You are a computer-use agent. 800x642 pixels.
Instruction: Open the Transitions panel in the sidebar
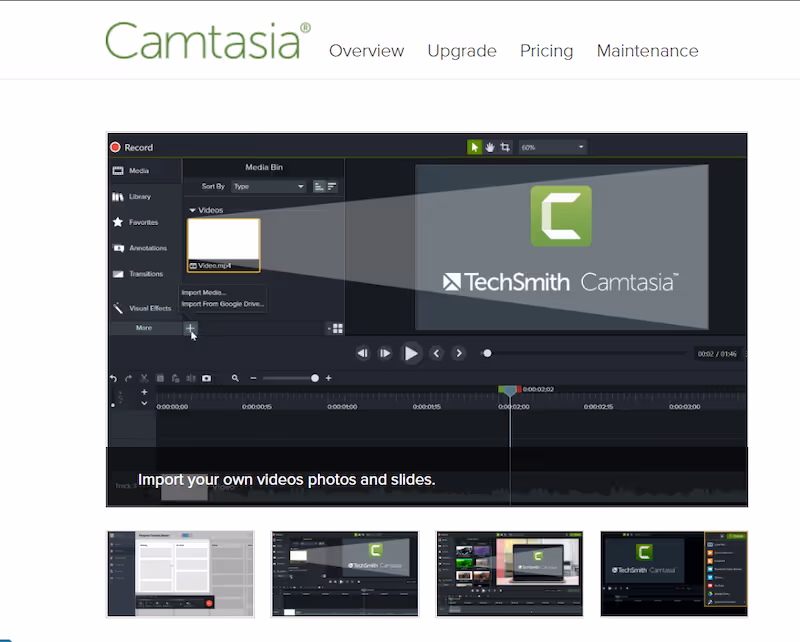coord(145,274)
